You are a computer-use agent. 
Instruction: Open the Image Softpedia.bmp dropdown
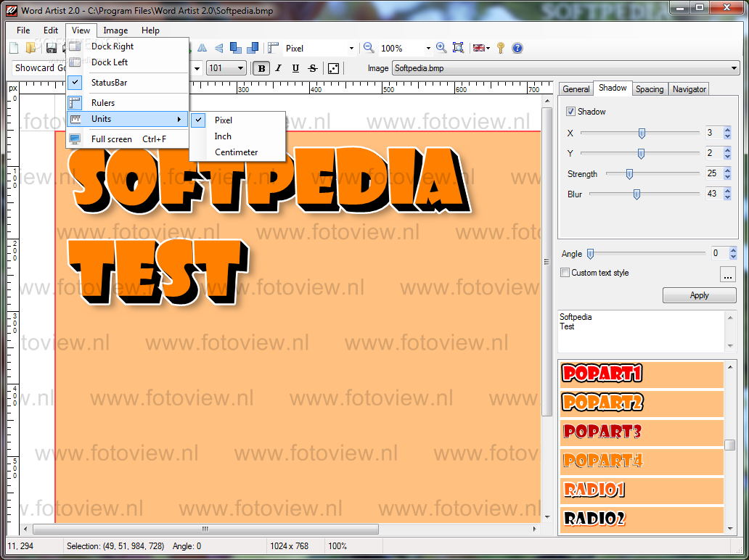[x=734, y=68]
